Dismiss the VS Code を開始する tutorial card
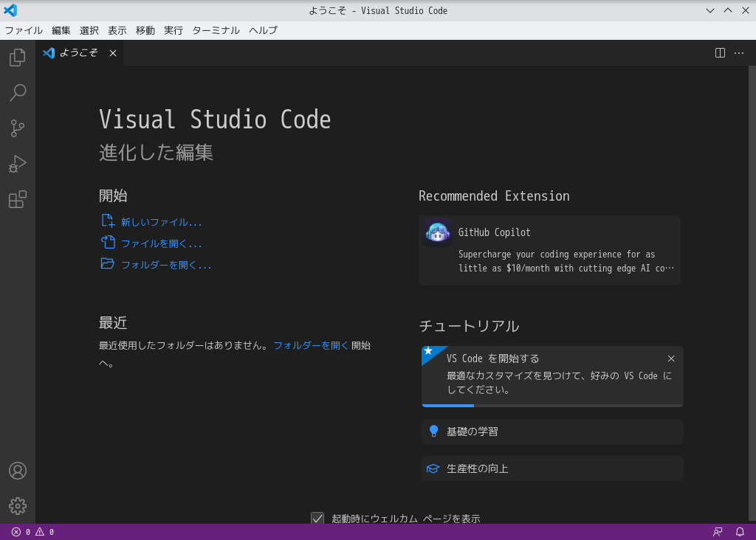 [671, 359]
